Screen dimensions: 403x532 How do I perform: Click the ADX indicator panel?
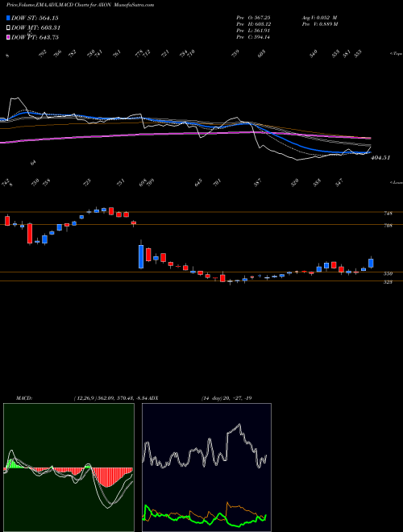[206, 468]
